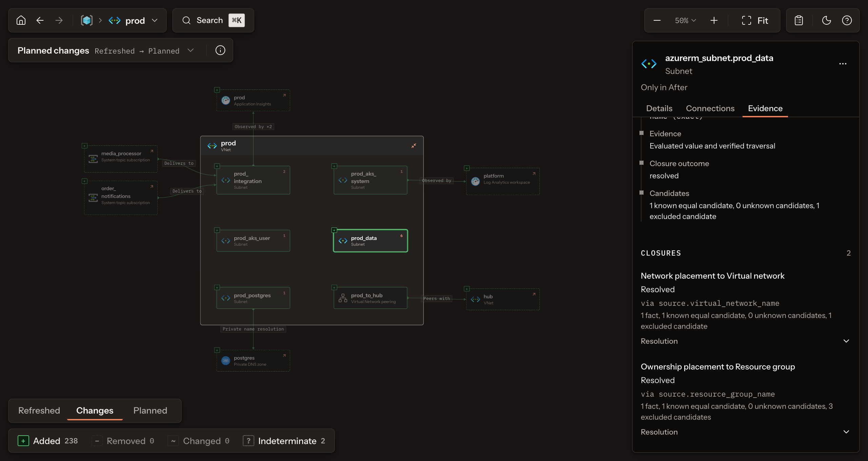Collapse the prod VNet group
Viewport: 868px width, 461px height.
414,146
